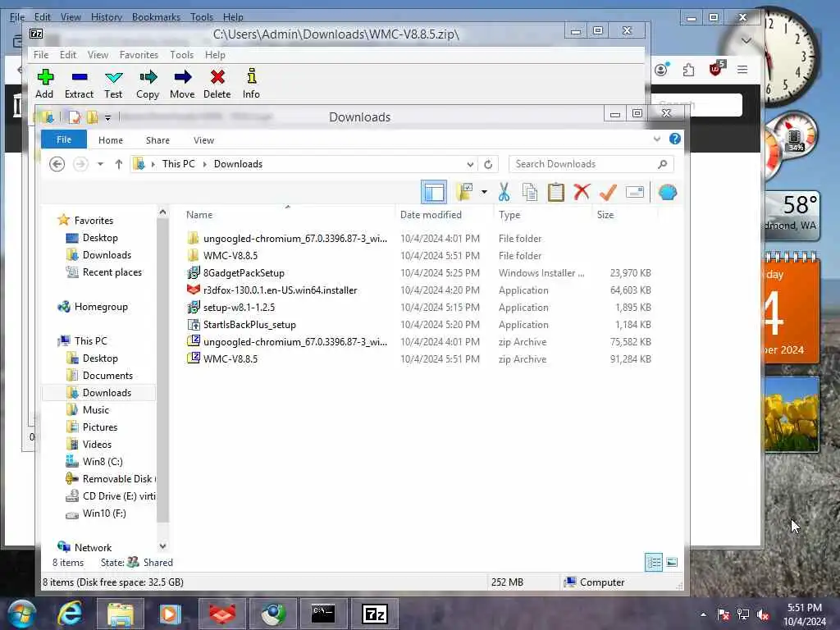Open the Tools menu in 7-Zip
Screen dimensions: 840x630
pos(181,55)
